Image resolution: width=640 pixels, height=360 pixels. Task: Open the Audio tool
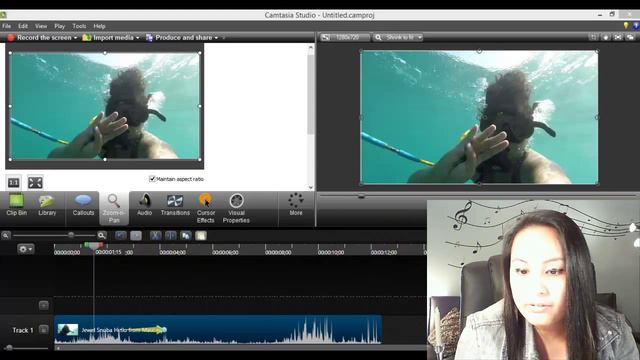(144, 205)
